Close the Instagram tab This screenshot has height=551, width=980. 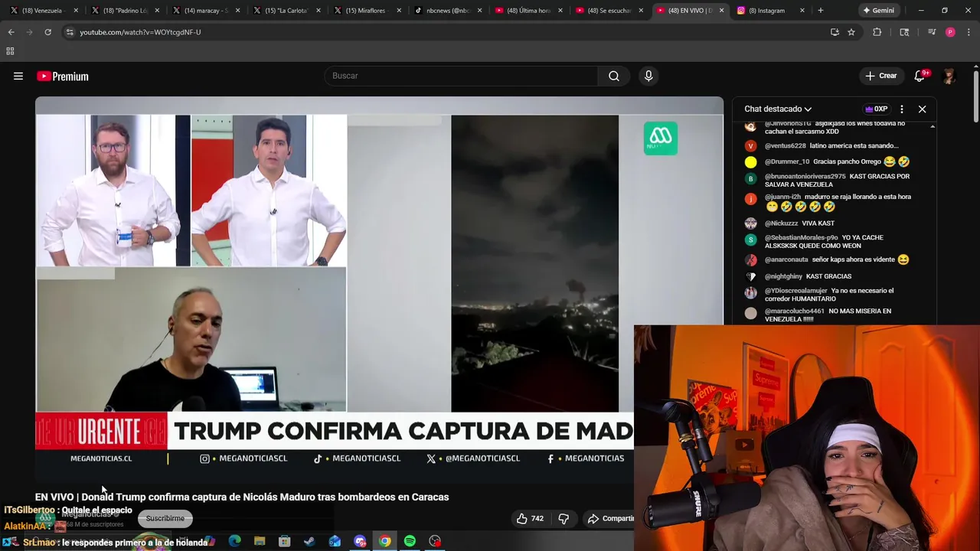click(802, 10)
